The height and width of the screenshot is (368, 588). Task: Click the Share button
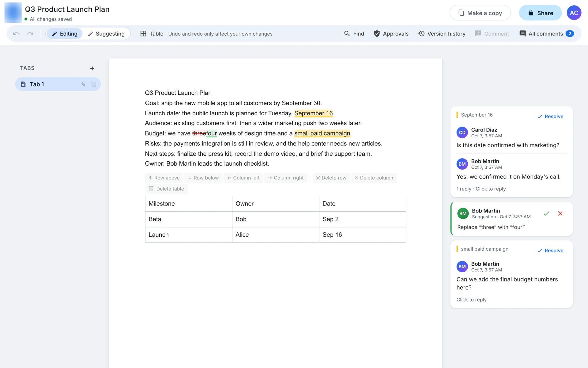[540, 13]
